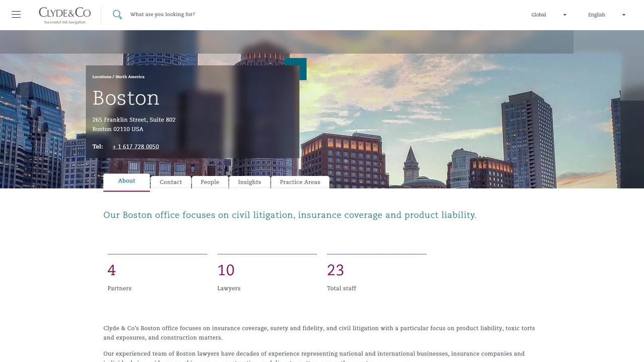Click the '23' Total staff statistic
This screenshot has width=644, height=362.
pos(336,270)
